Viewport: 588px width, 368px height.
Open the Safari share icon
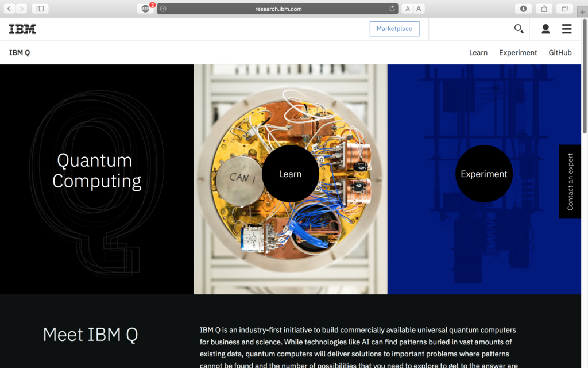click(544, 9)
